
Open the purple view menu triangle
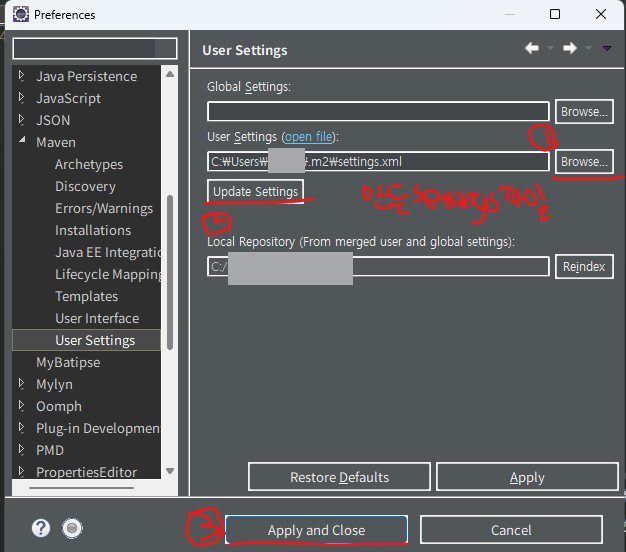pyautogui.click(x=607, y=48)
